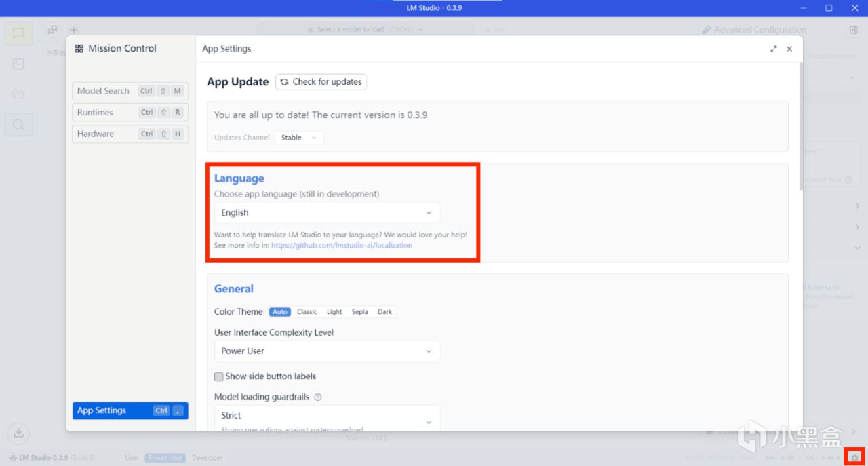Open Downloads icon at sidebar bottom
The image size is (868, 466).
tap(19, 433)
